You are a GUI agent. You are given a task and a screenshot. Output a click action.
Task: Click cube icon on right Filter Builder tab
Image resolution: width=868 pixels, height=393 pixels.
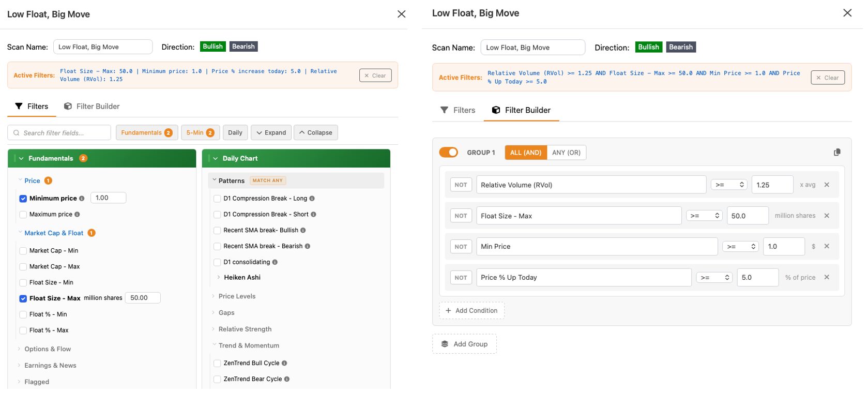[496, 110]
